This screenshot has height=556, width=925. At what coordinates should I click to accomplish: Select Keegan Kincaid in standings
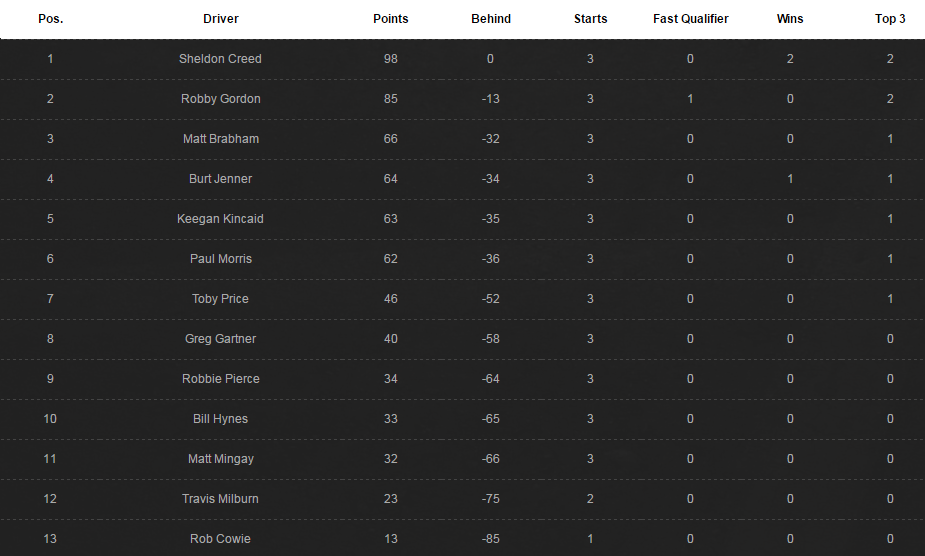click(x=220, y=219)
